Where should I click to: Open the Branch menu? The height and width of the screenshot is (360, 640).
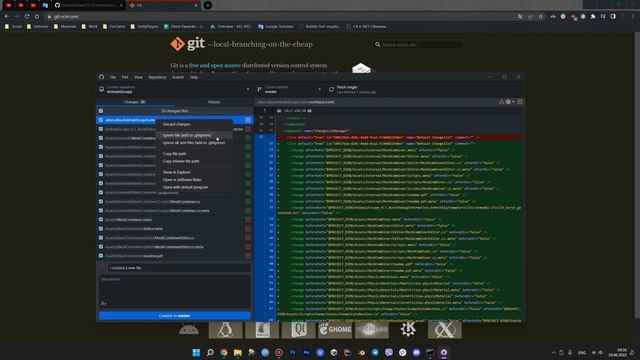click(178, 77)
